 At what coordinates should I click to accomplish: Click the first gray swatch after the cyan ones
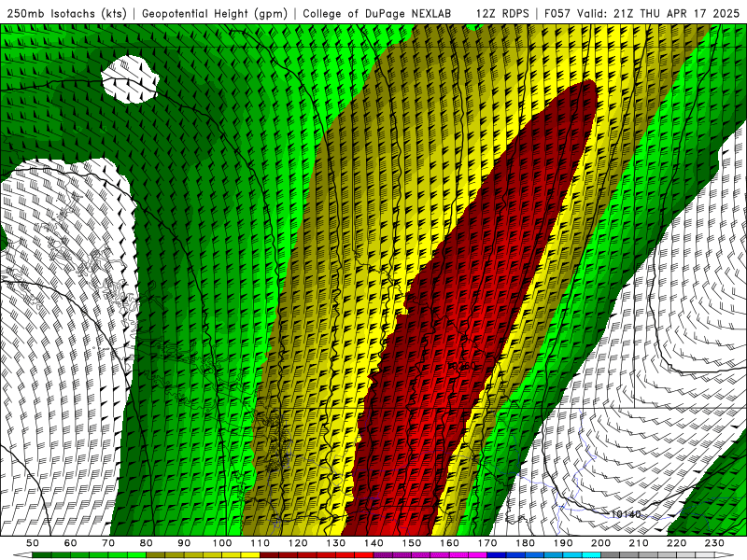611,555
